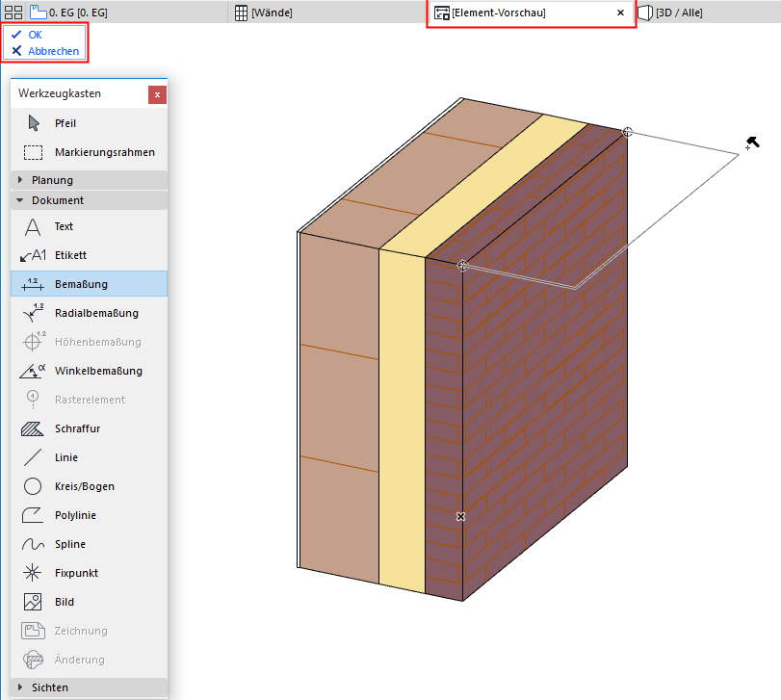The image size is (781, 700).
Task: Select the Höhenbemaßung tool
Action: [89, 342]
